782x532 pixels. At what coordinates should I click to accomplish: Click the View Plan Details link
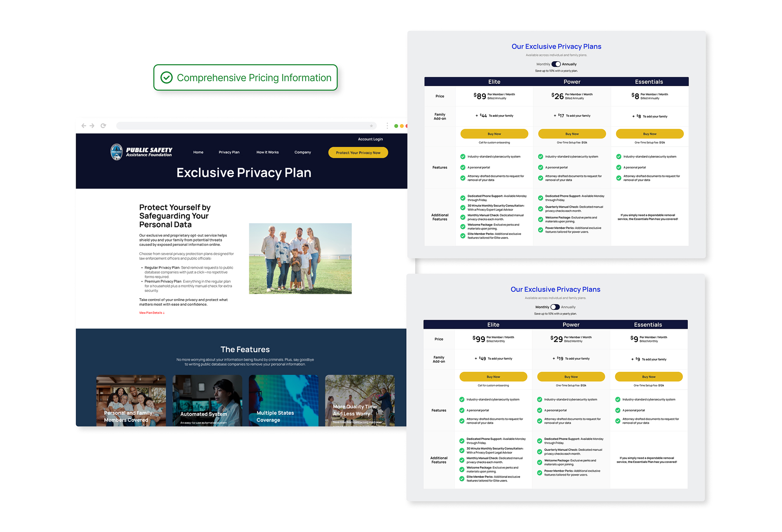[x=152, y=313]
